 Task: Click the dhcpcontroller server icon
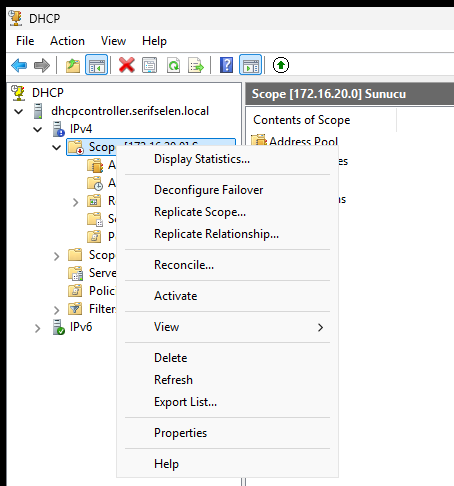click(x=38, y=111)
